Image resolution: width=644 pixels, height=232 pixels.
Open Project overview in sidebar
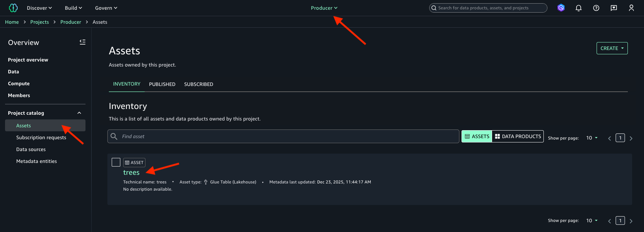coord(28,60)
